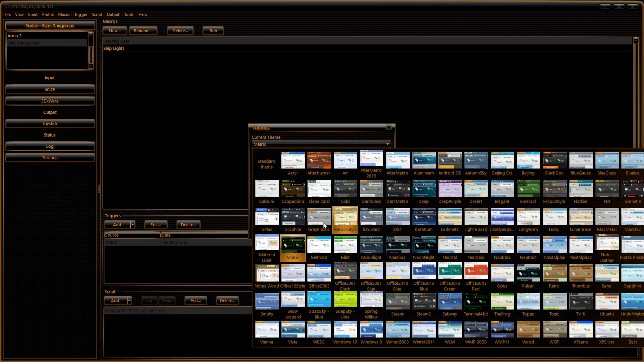Choose the Afterburner theme thumbnail
This screenshot has height=362, width=644.
(319, 164)
